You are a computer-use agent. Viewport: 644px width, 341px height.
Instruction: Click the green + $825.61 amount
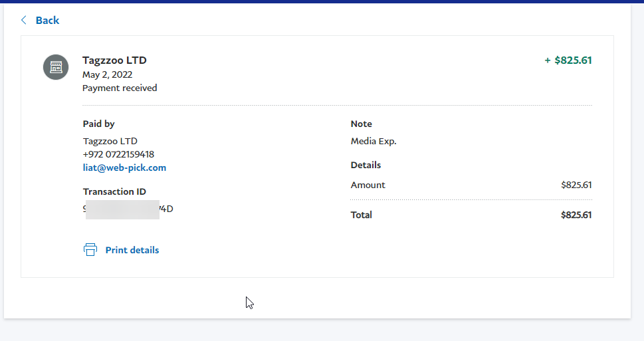tap(568, 60)
